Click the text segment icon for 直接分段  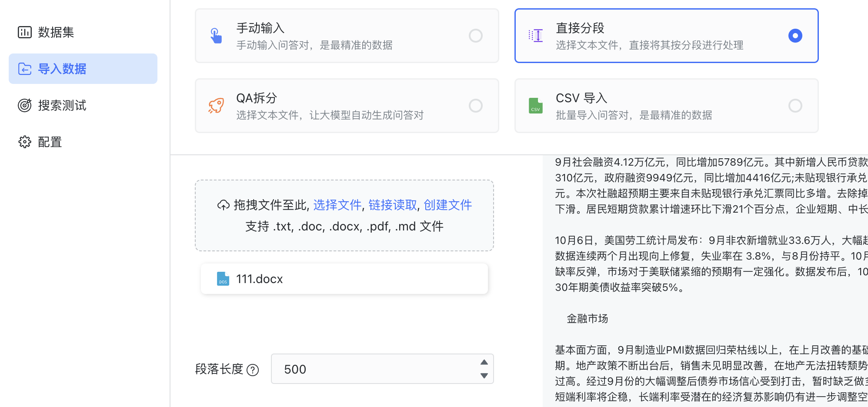point(536,36)
